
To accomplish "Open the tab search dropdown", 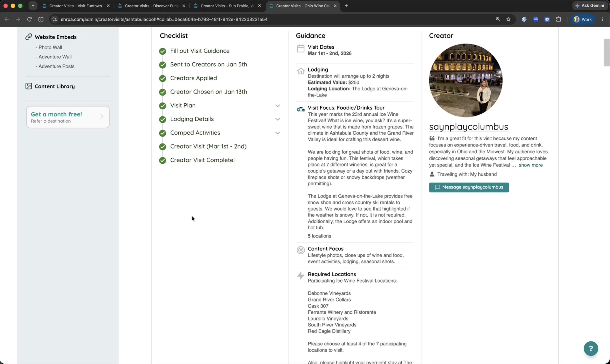I will [x=33, y=6].
